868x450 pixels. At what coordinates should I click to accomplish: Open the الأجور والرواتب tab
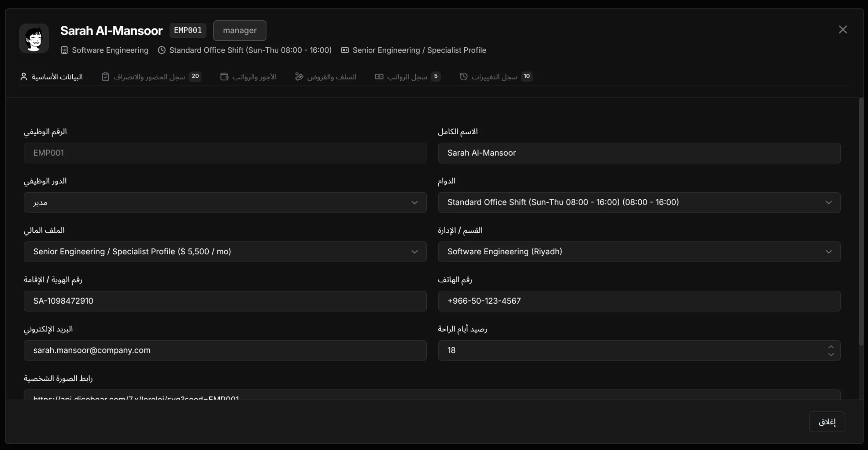pos(248,77)
